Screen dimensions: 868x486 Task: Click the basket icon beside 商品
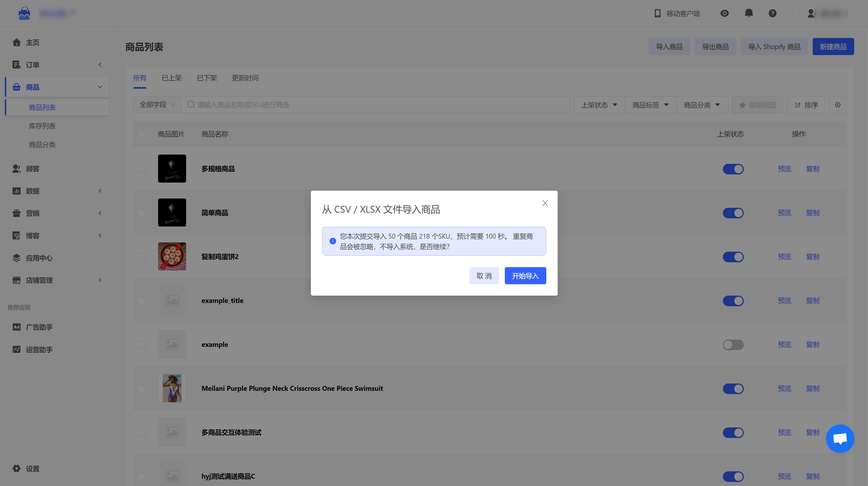coord(17,87)
